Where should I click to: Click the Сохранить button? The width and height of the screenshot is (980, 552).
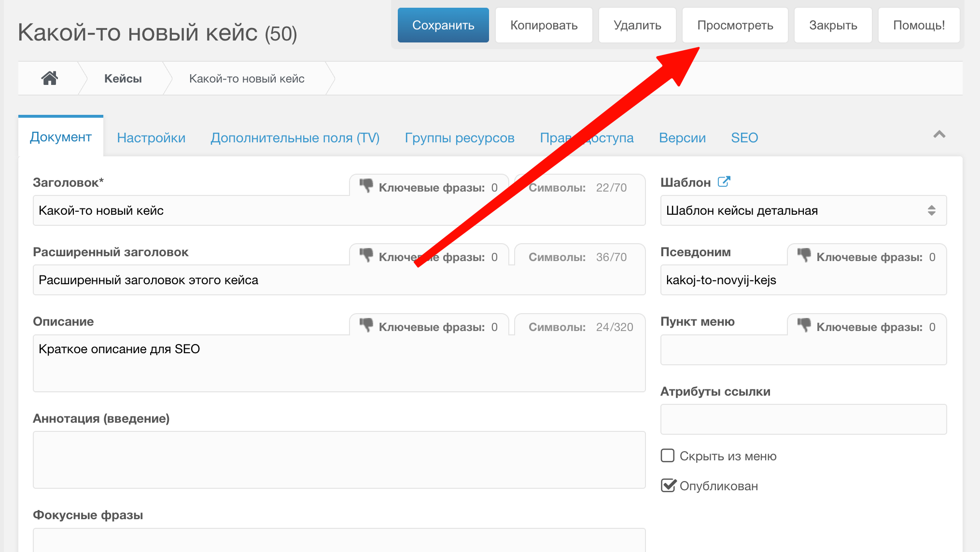[443, 25]
